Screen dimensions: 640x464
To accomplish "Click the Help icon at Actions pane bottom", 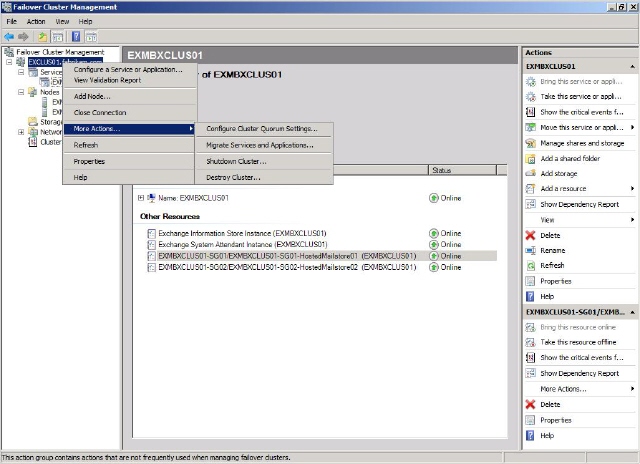I will [x=530, y=435].
